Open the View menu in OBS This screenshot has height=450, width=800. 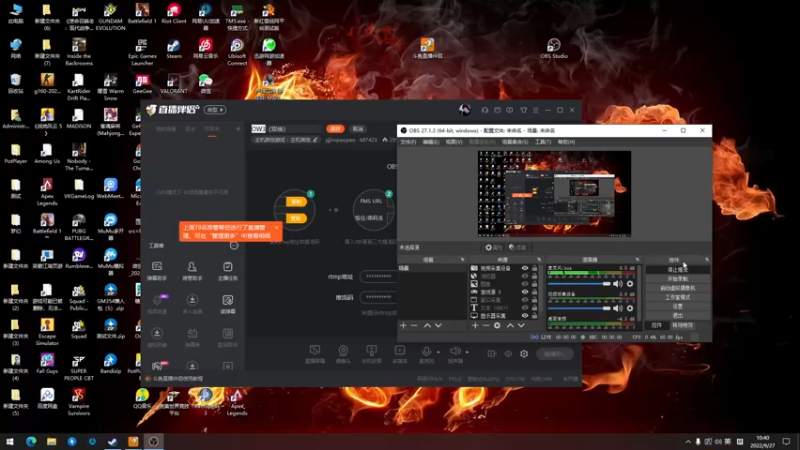pyautogui.click(x=454, y=142)
